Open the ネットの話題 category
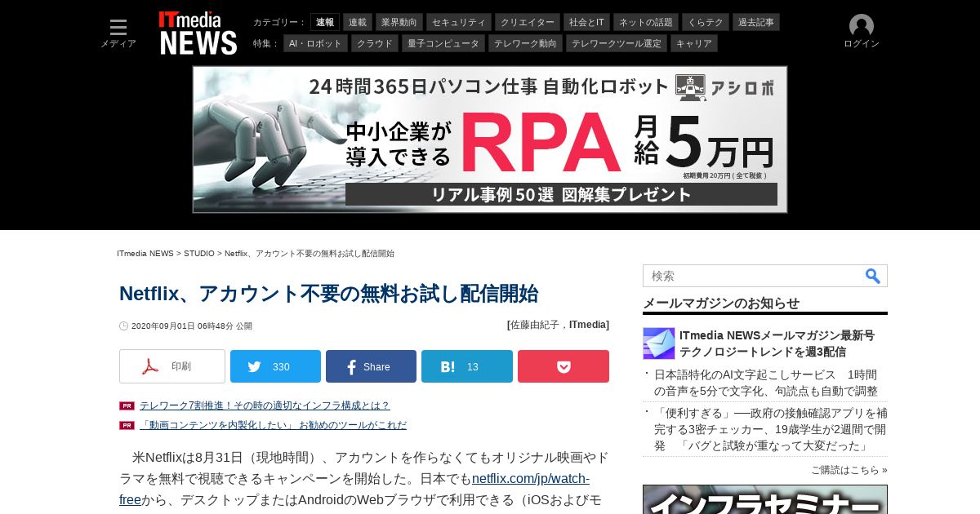Screen dimensions: 980x514 click(646, 22)
